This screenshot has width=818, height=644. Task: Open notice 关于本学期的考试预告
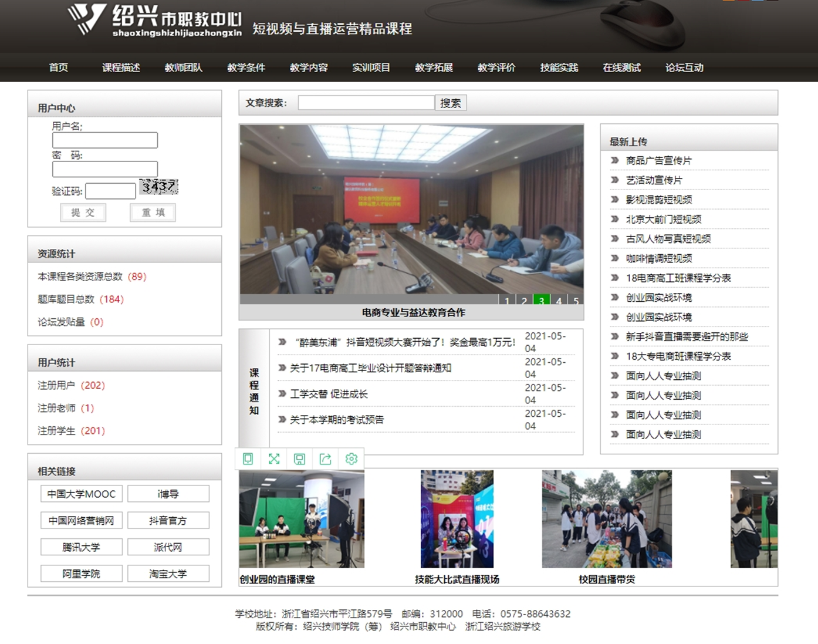point(337,420)
